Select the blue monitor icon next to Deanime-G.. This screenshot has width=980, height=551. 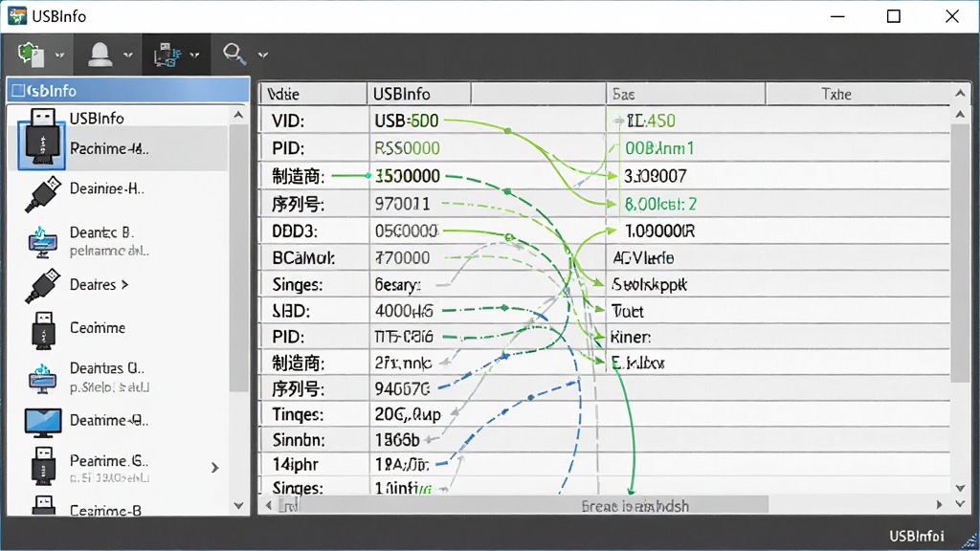[x=43, y=423]
